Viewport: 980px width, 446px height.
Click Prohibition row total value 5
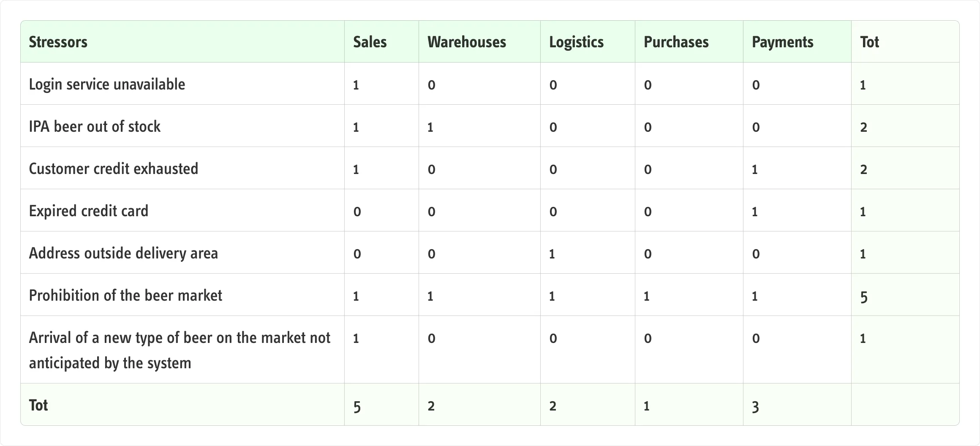click(864, 296)
